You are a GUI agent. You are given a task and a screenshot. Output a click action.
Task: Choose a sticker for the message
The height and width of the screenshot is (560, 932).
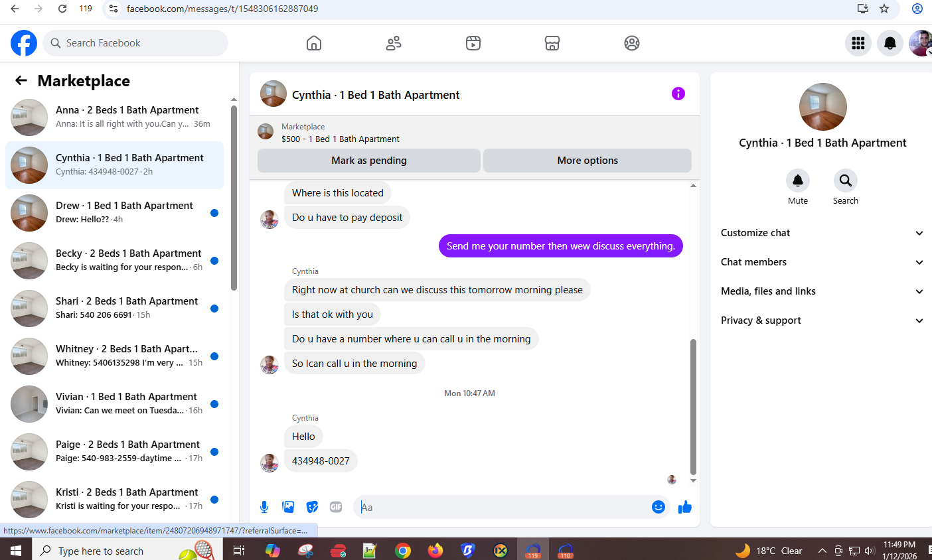click(312, 507)
